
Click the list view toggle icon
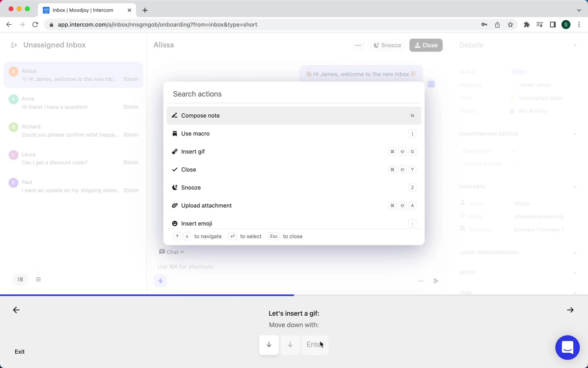38,279
